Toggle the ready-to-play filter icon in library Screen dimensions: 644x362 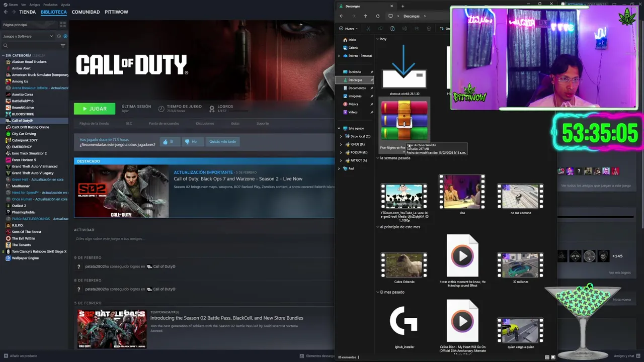[x=65, y=36]
